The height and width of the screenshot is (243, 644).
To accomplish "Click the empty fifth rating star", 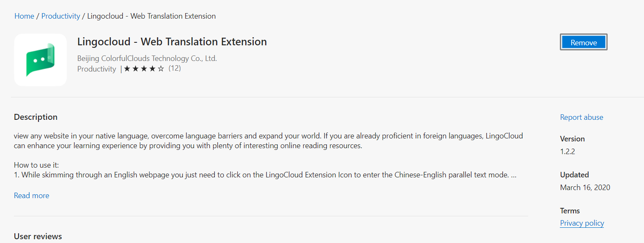I will pyautogui.click(x=161, y=69).
